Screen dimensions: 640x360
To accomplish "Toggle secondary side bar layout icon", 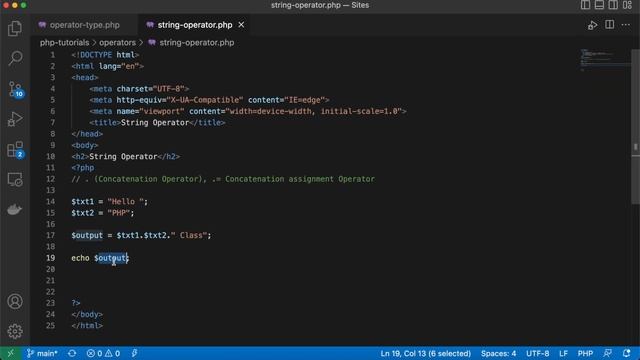I will pyautogui.click(x=613, y=5).
